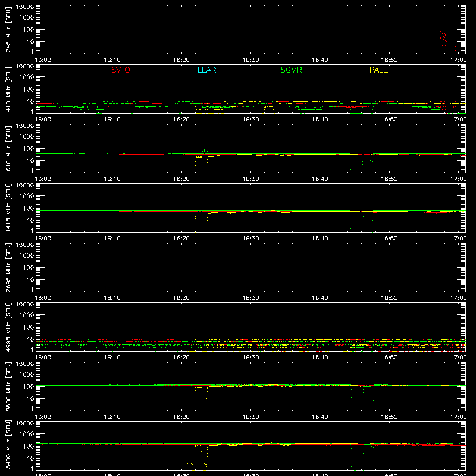Click the red SVTO station label
Image resolution: width=476 pixels, height=476 pixels.
pos(121,70)
